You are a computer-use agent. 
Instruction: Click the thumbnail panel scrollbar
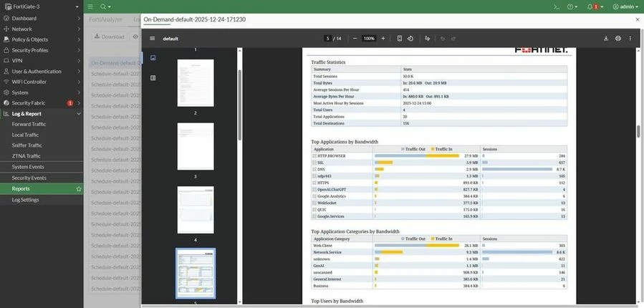pos(239,105)
